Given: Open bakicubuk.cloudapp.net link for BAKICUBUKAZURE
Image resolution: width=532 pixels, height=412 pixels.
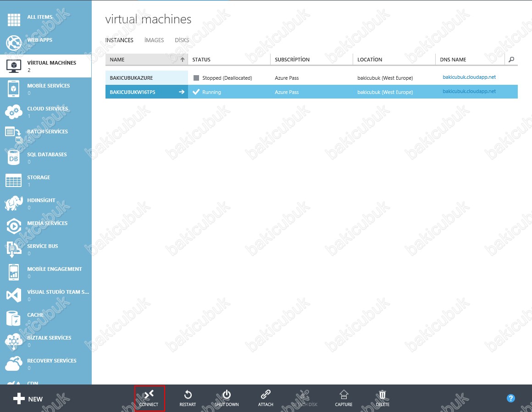Looking at the screenshot, I should click(469, 77).
